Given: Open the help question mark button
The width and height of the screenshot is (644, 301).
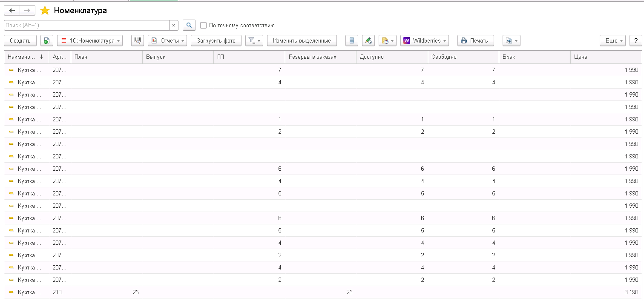Looking at the screenshot, I should pos(635,40).
